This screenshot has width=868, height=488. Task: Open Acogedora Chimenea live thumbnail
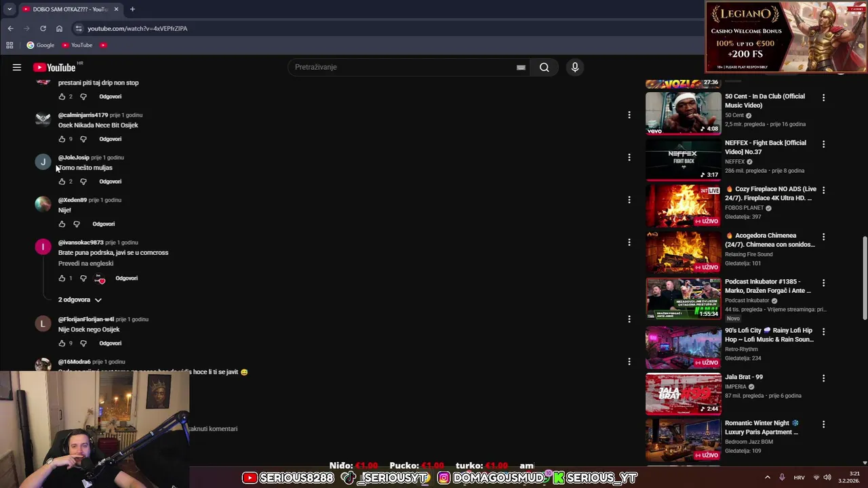click(684, 251)
